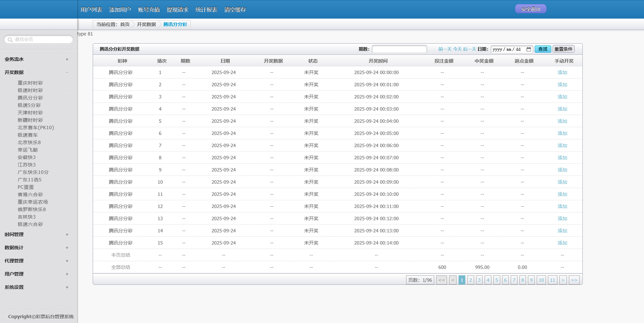Open 江苏快3 in the sidebar
The image size is (644, 323).
pyautogui.click(x=26, y=165)
